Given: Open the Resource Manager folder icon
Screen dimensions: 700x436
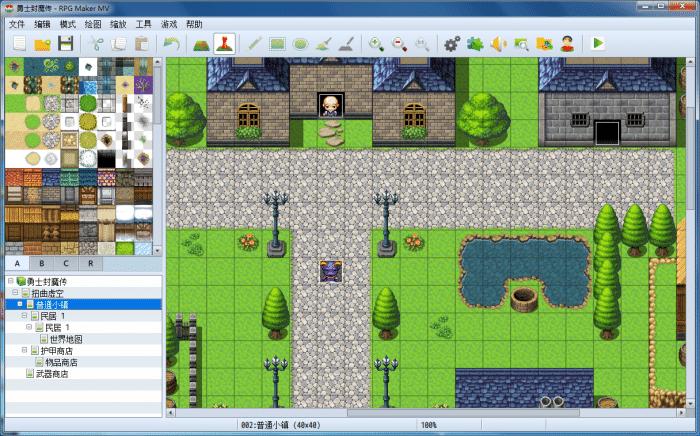Looking at the screenshot, I should tap(544, 44).
